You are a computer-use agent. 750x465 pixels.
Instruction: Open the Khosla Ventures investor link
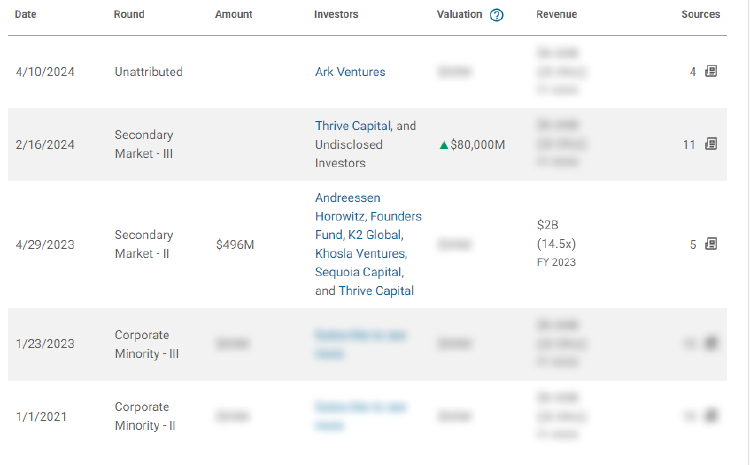(x=360, y=254)
